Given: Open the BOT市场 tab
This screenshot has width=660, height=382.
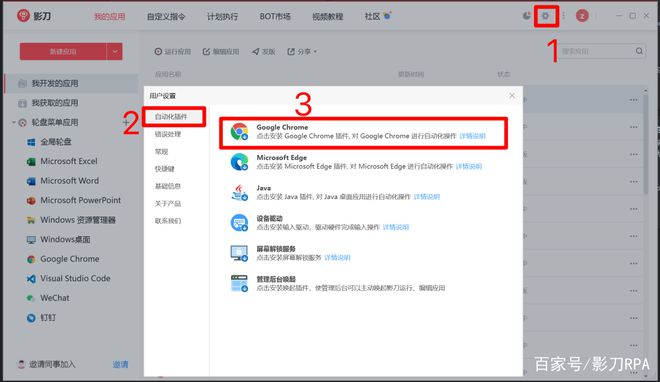Looking at the screenshot, I should pyautogui.click(x=275, y=16).
